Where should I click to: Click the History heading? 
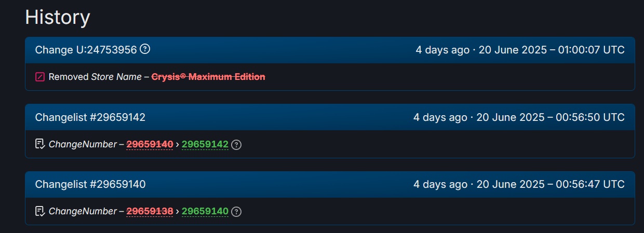coord(58,18)
